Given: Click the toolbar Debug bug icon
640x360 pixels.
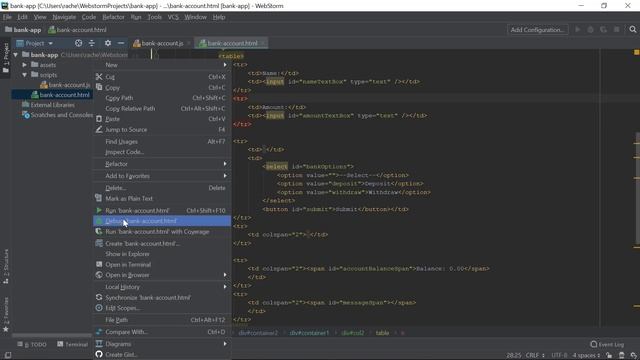Looking at the screenshot, I should pos(590,29).
